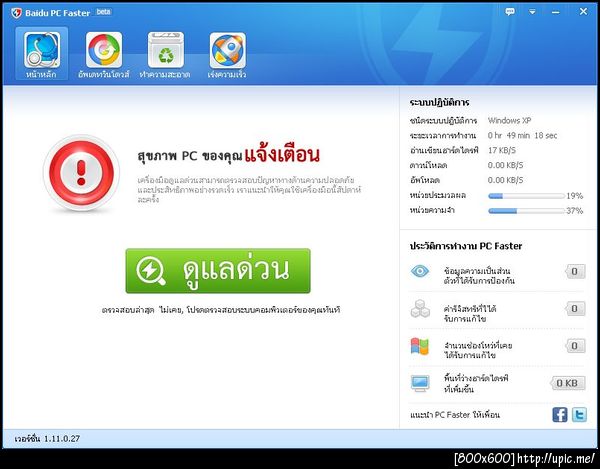Image resolution: width=600 pixels, height=469 pixels.
Task: Share PC Faster on Twitter
Action: click(x=579, y=415)
